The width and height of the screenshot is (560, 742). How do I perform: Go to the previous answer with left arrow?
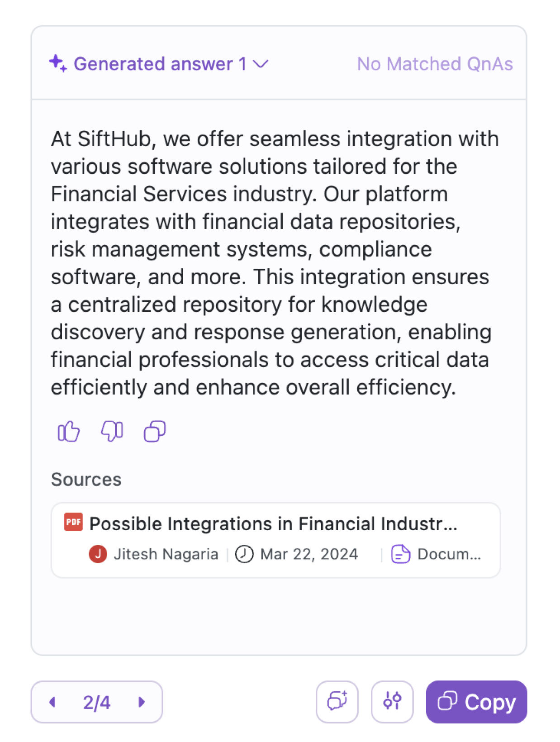[x=52, y=702]
